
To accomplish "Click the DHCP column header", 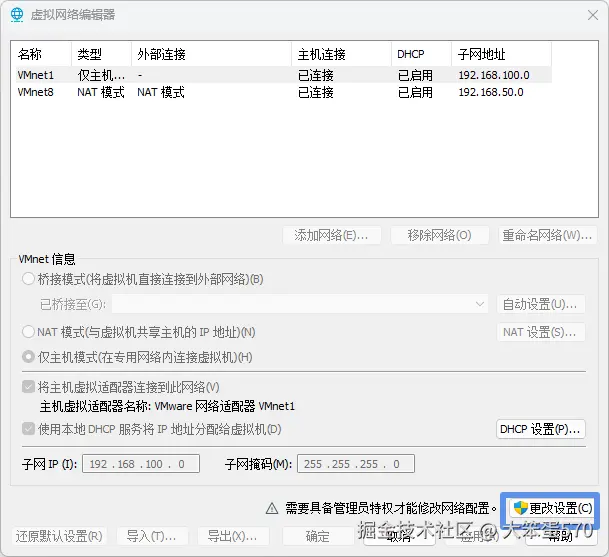I will coord(421,54).
